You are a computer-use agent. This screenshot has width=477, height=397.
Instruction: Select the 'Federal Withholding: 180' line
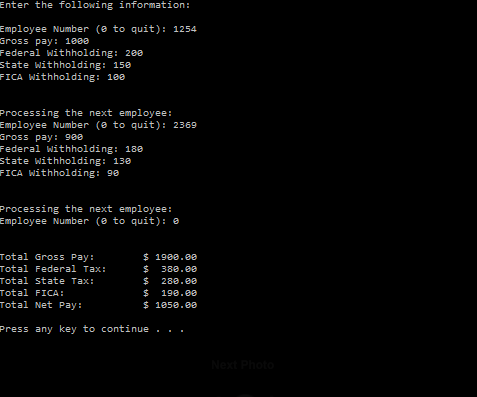point(71,149)
